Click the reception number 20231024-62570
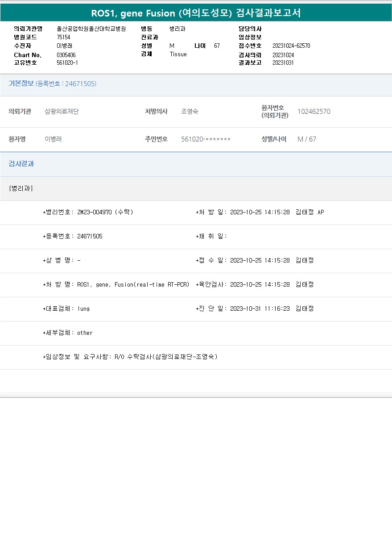 [x=291, y=46]
